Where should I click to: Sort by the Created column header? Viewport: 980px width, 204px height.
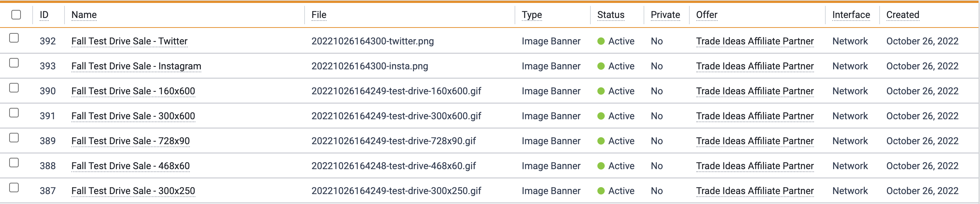tap(902, 15)
